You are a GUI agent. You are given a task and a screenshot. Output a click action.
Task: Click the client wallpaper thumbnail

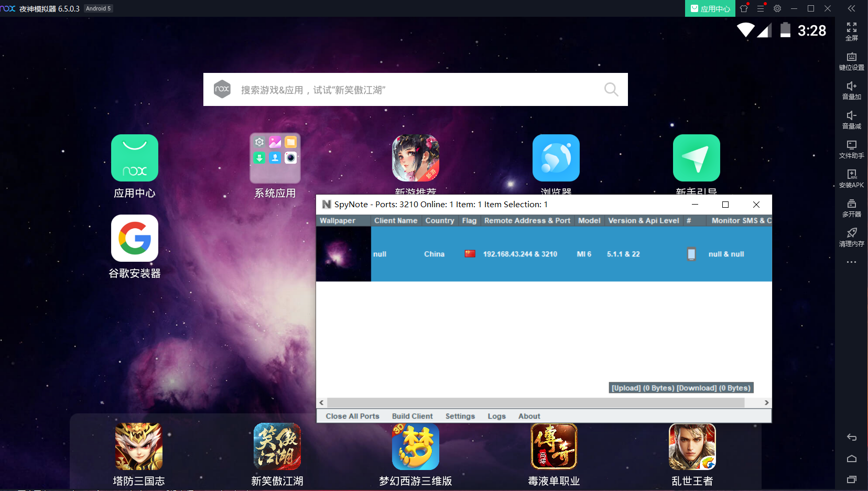pos(344,254)
